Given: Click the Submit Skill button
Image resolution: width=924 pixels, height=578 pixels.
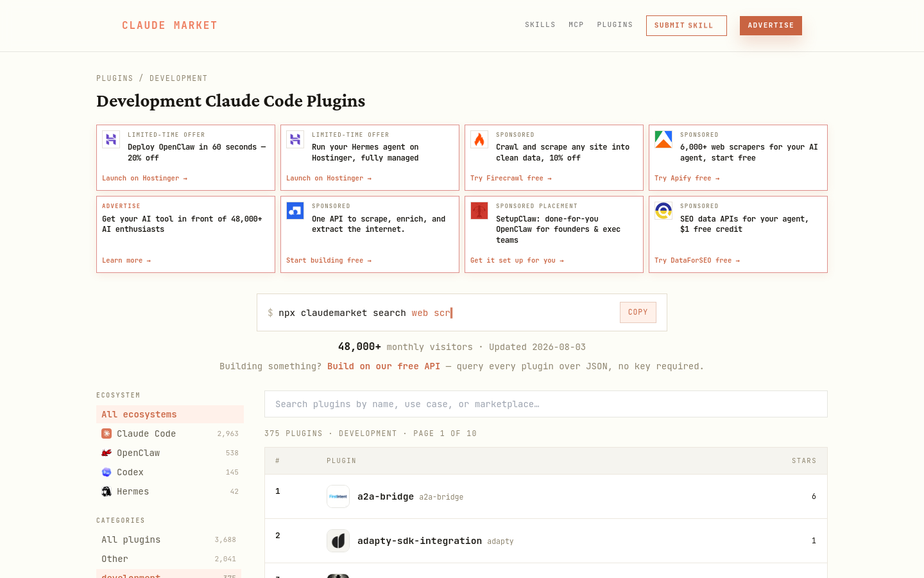Looking at the screenshot, I should point(687,26).
